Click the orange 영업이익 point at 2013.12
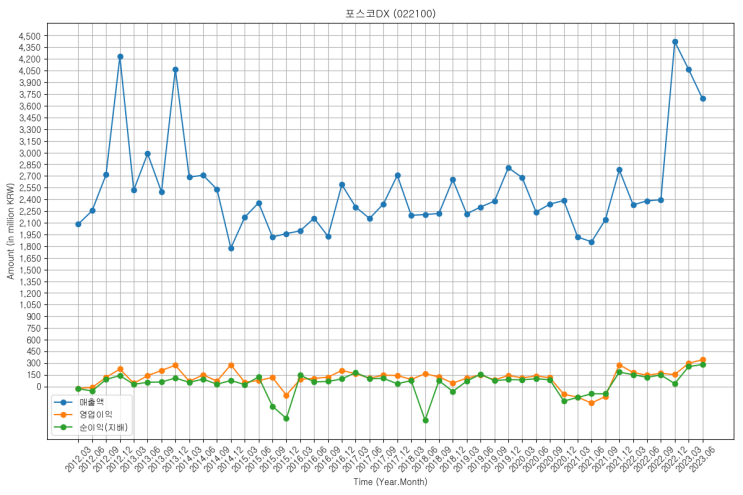This screenshot has width=743, height=495. (x=175, y=365)
